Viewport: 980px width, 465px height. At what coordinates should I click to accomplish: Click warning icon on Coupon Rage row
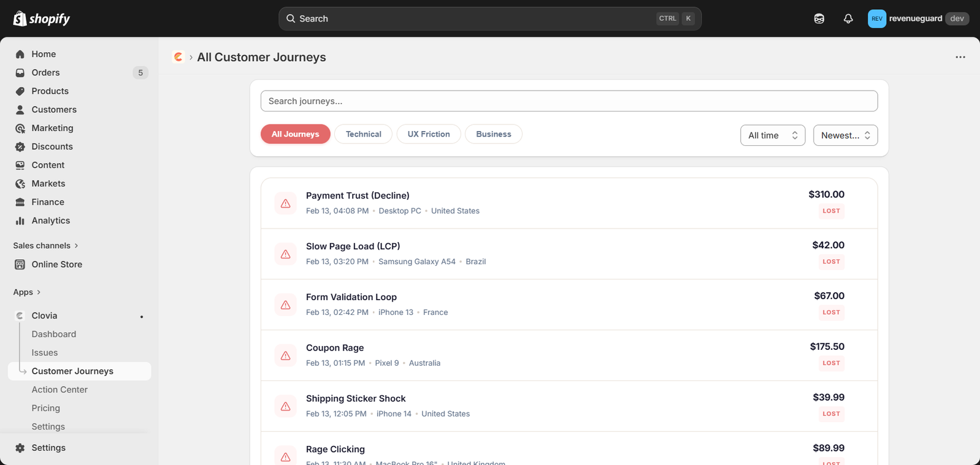click(x=286, y=356)
